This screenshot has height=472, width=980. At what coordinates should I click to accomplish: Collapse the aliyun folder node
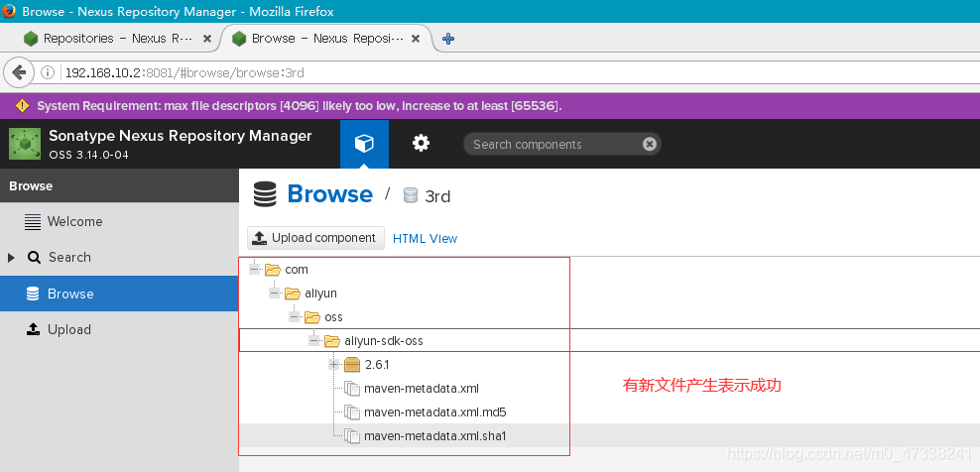pos(274,294)
